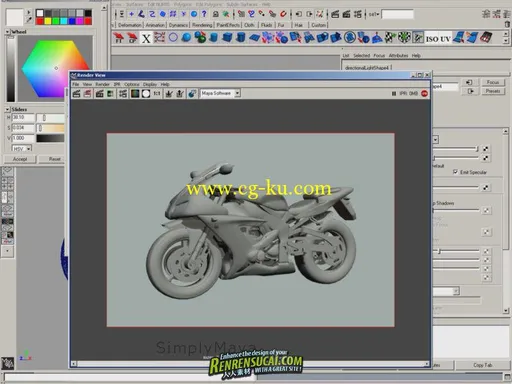The width and height of the screenshot is (512, 384).
Task: Click the question mark help icon in status line
Action: 204,14
